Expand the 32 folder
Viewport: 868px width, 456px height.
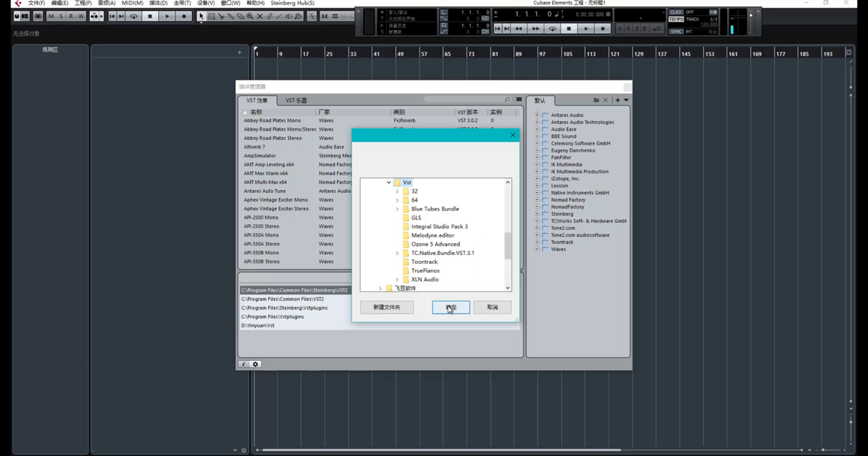click(397, 192)
